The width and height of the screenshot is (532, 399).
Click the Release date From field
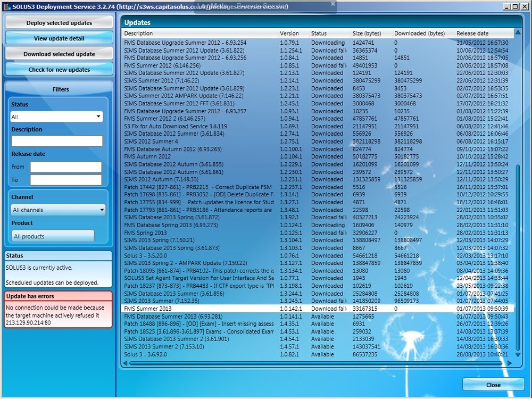click(66, 167)
